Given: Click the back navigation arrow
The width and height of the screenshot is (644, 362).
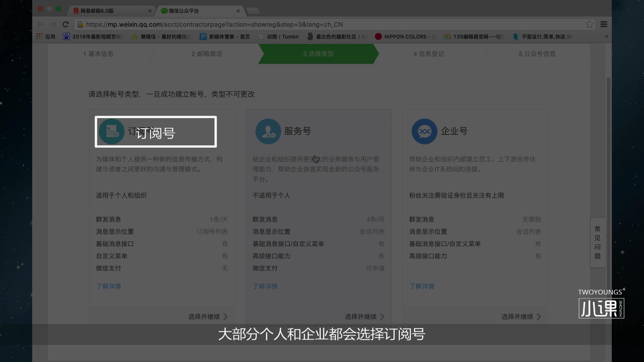Looking at the screenshot, I should click(40, 24).
